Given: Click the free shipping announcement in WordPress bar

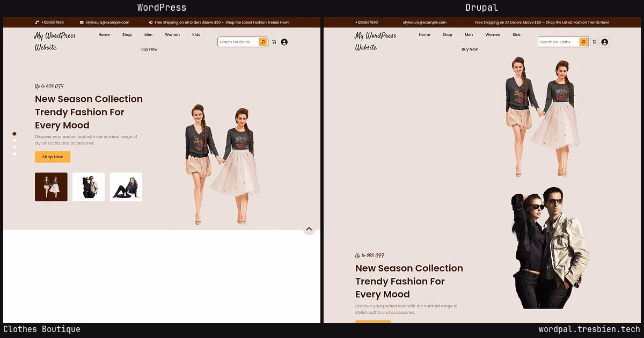Looking at the screenshot, I should pyautogui.click(x=222, y=23).
